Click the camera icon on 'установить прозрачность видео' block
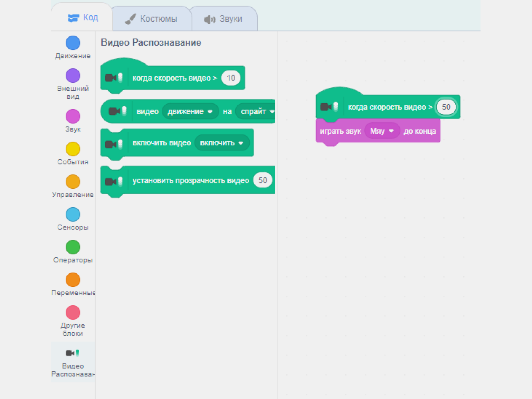532x399 pixels. (x=114, y=181)
